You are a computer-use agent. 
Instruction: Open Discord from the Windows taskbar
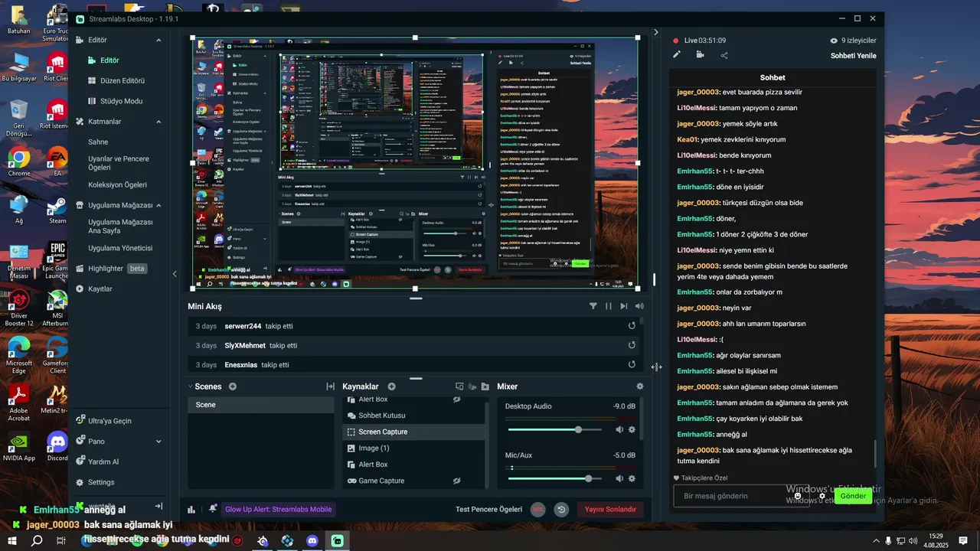[x=312, y=540]
